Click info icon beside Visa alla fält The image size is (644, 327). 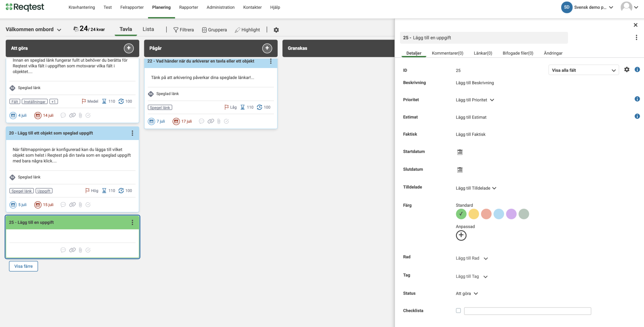pyautogui.click(x=637, y=69)
